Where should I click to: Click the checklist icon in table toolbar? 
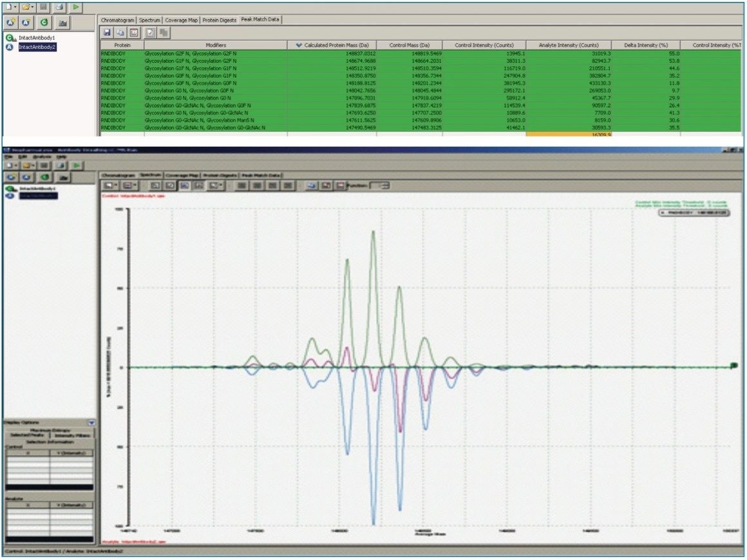pyautogui.click(x=150, y=32)
